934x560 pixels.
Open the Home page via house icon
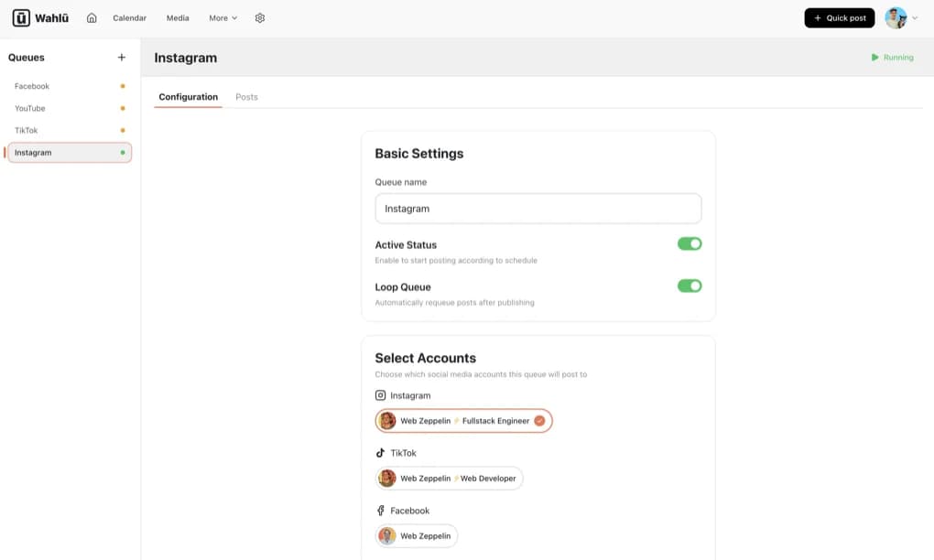[89, 16]
